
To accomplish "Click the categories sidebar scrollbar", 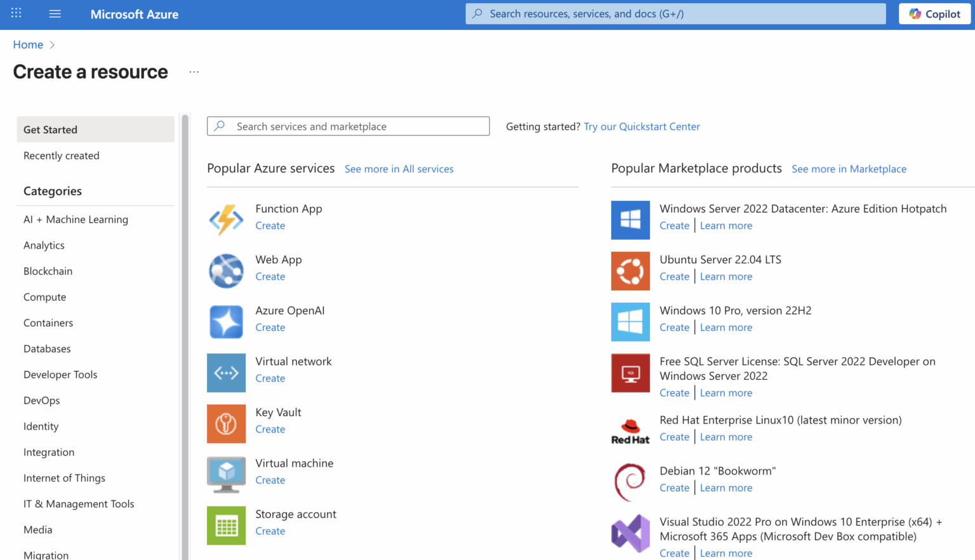I will 185,337.
